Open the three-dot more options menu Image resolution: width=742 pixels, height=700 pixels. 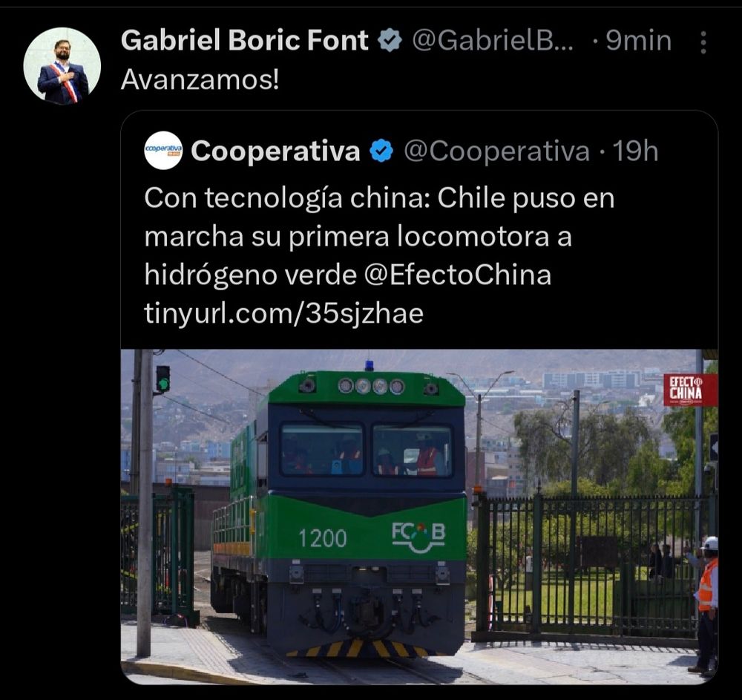point(703,42)
